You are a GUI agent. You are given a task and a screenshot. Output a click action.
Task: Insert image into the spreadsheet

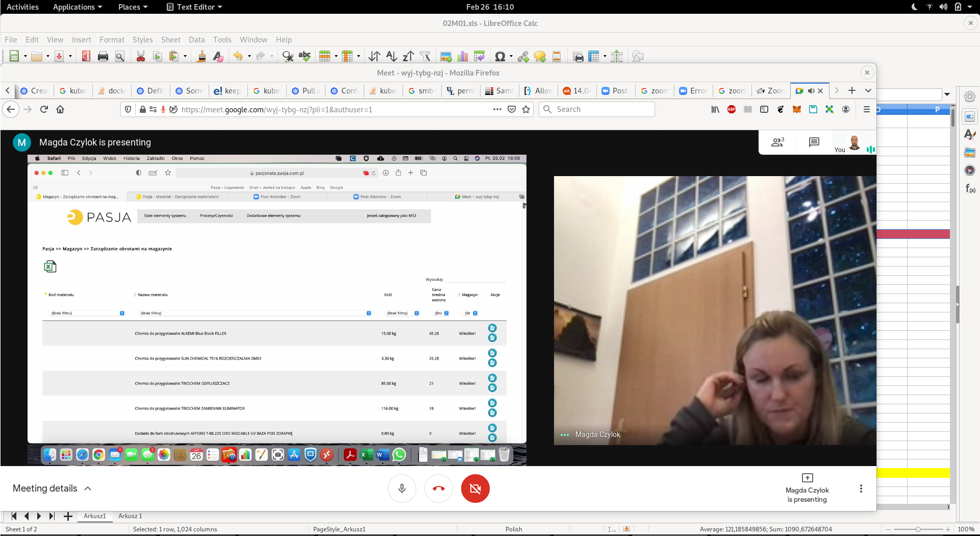(446, 56)
